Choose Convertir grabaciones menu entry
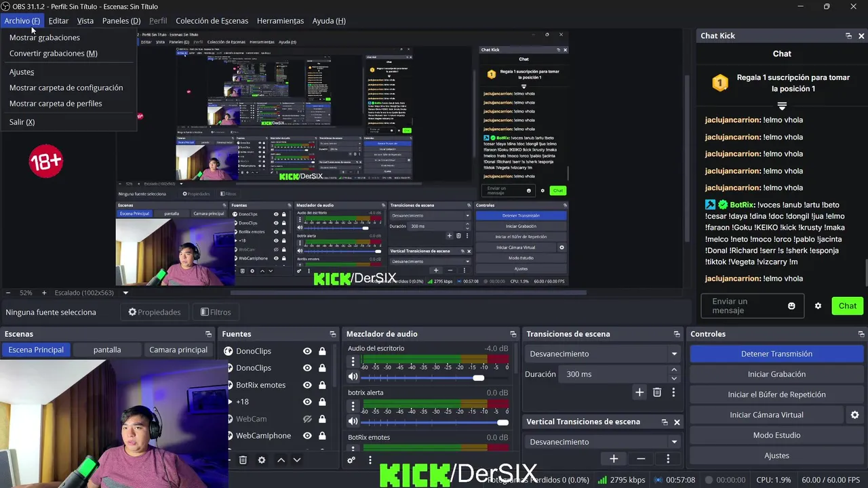This screenshot has height=488, width=868. point(54,53)
